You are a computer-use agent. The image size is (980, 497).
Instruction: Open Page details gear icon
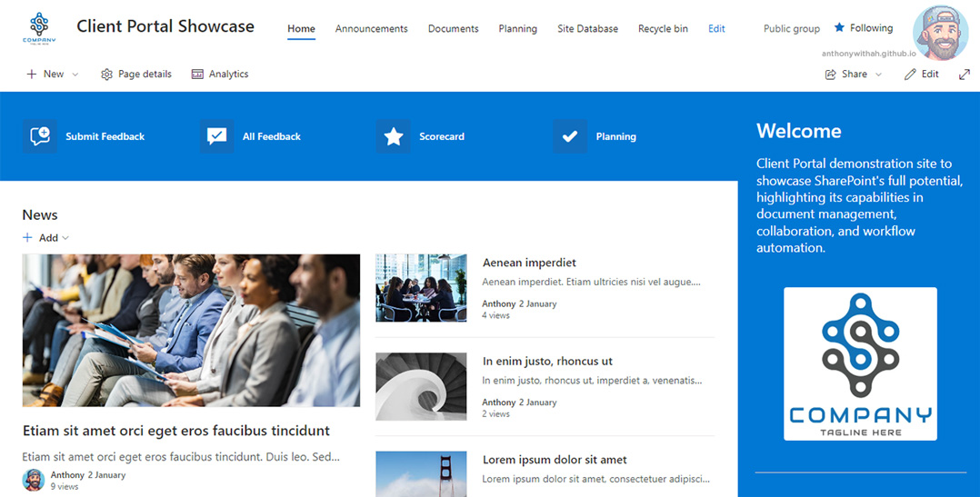107,75
